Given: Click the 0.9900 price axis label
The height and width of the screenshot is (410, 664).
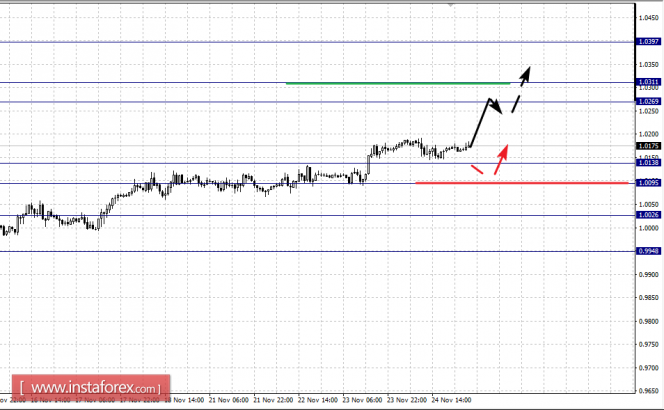Looking at the screenshot, I should pyautogui.click(x=649, y=274).
